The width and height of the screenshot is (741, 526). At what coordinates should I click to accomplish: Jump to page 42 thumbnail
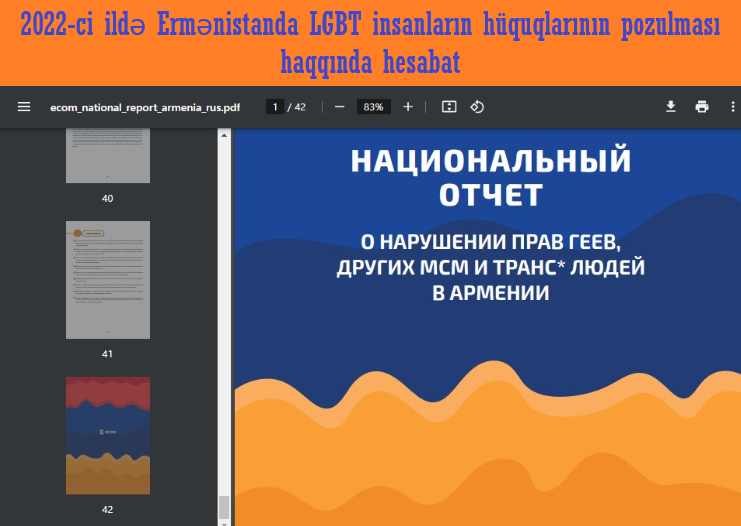[107, 435]
